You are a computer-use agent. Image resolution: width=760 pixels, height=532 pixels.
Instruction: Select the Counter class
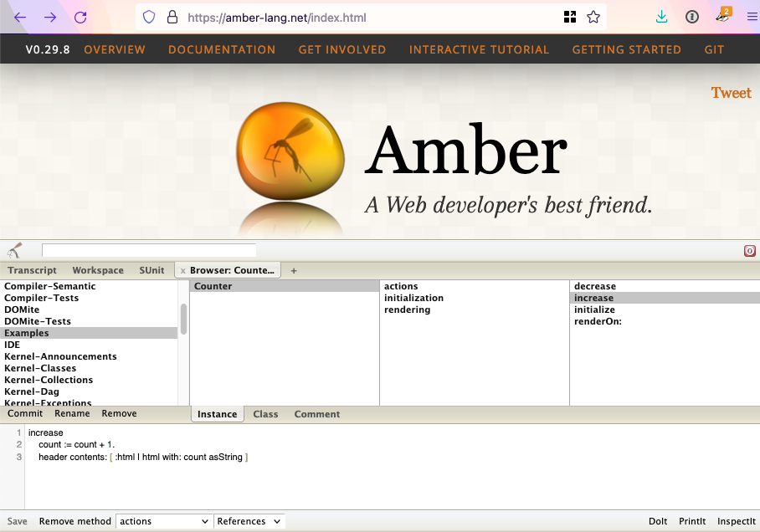click(x=285, y=286)
